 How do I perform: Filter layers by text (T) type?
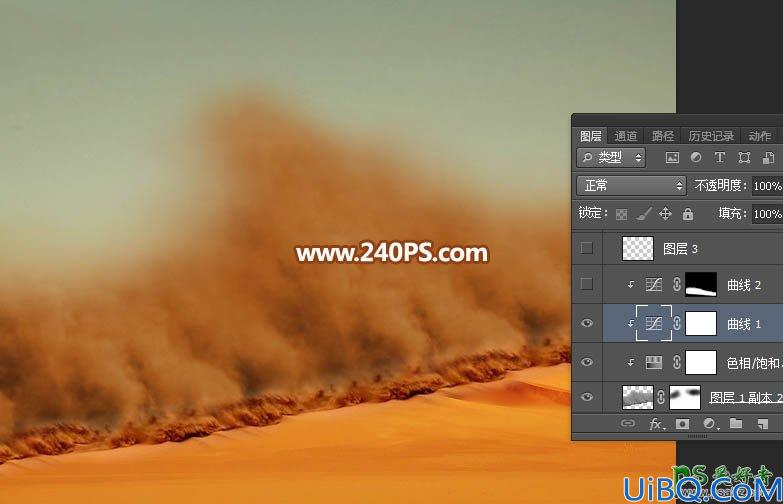click(x=720, y=158)
